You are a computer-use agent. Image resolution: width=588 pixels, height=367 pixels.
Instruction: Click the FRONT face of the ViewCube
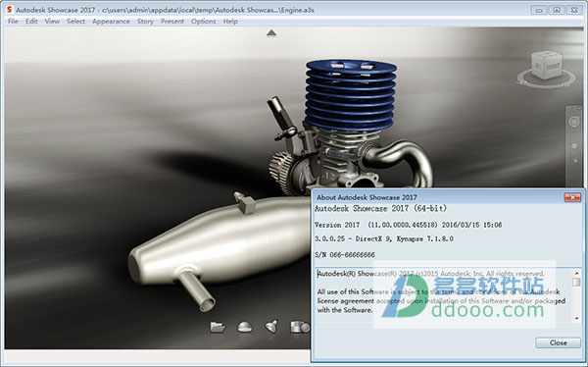click(x=552, y=68)
